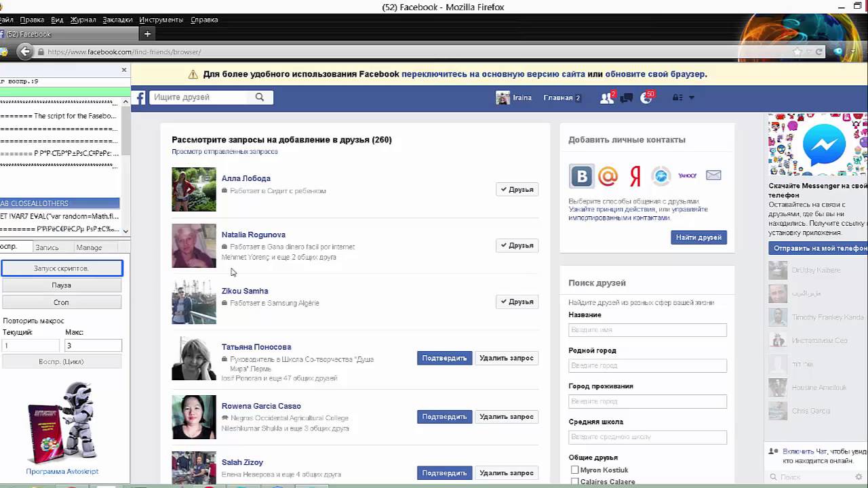Click the iMacros script list scrollbar

[125, 166]
